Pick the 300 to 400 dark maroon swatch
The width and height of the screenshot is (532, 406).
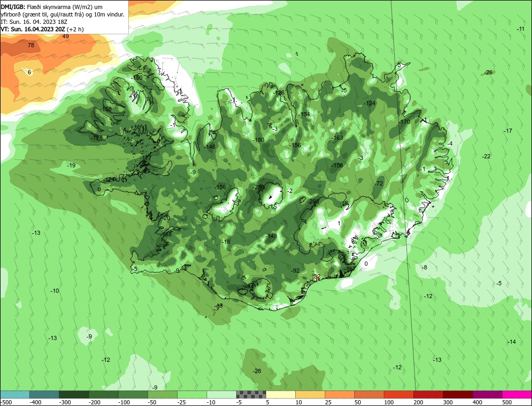click(x=458, y=394)
